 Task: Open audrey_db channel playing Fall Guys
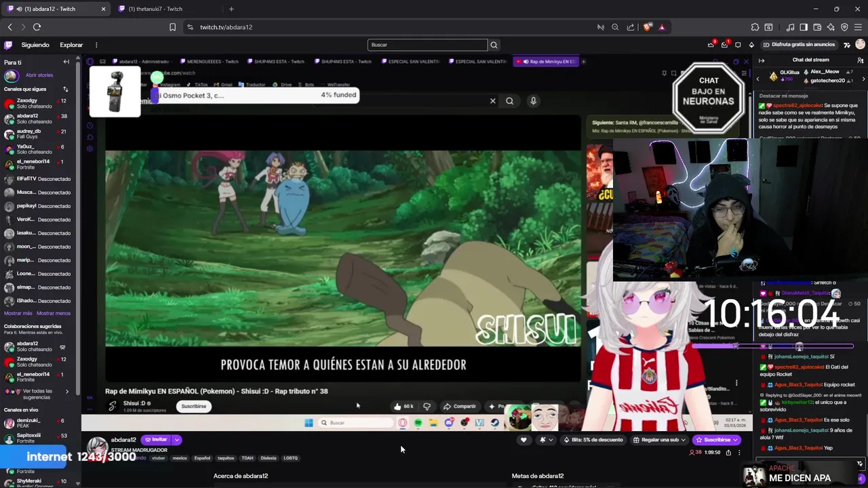pyautogui.click(x=39, y=134)
